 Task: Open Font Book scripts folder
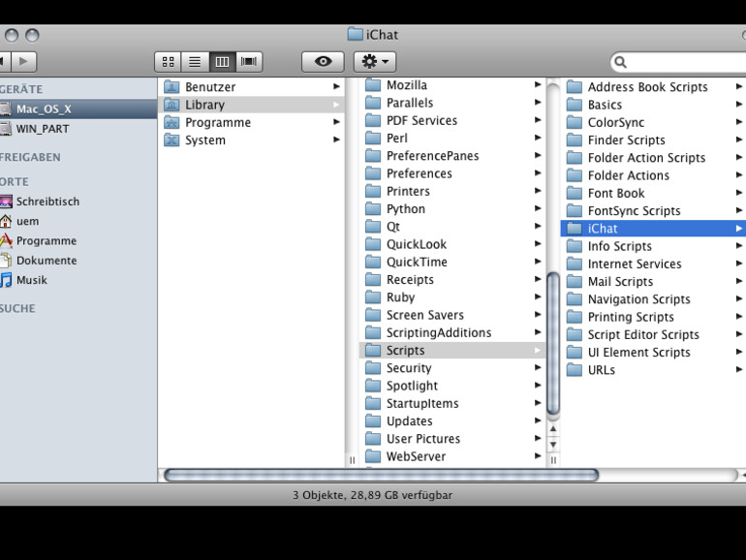pos(653,193)
